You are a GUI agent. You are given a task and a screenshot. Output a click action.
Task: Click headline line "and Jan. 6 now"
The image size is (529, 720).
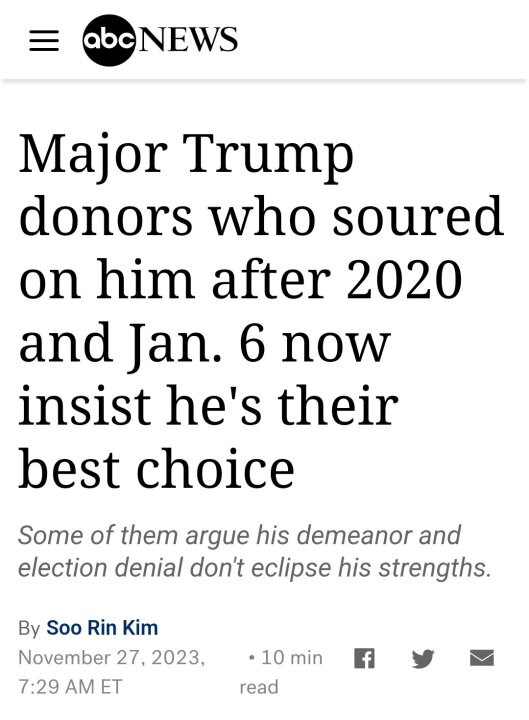(205, 343)
